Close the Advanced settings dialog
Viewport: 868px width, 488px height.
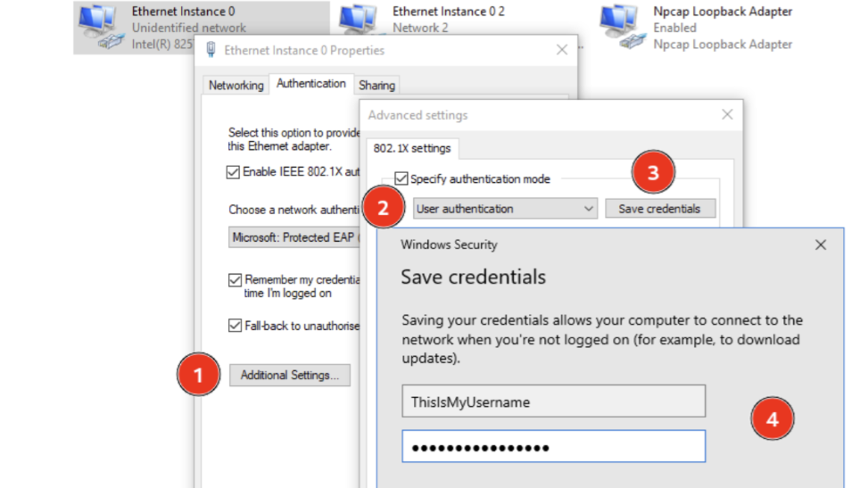click(727, 115)
